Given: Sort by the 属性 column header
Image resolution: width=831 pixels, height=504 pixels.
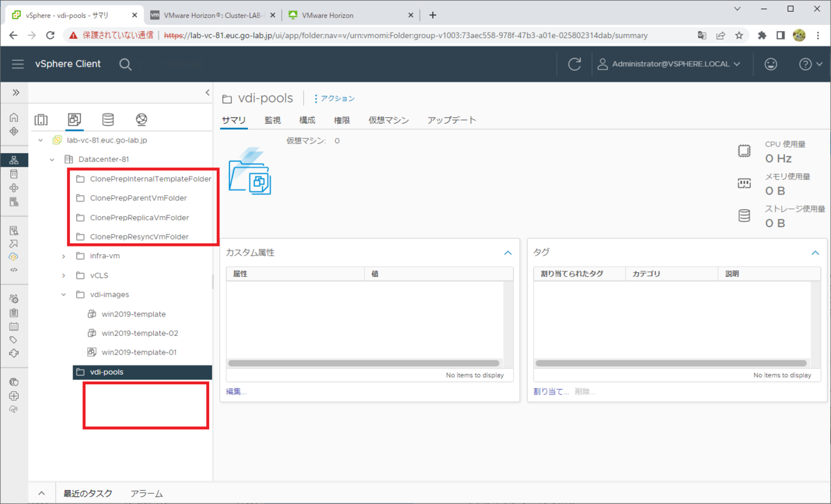Looking at the screenshot, I should (x=296, y=274).
